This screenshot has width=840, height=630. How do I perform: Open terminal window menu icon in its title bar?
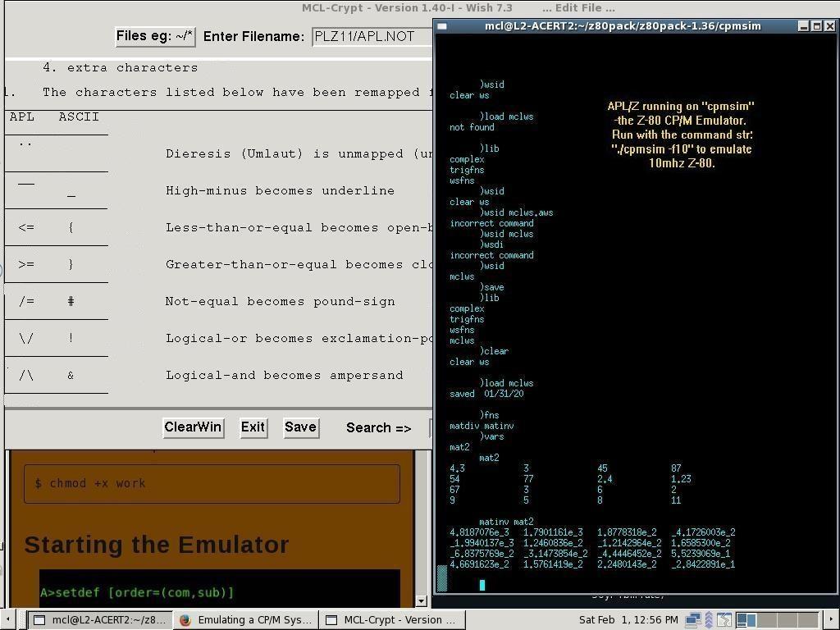(441, 25)
